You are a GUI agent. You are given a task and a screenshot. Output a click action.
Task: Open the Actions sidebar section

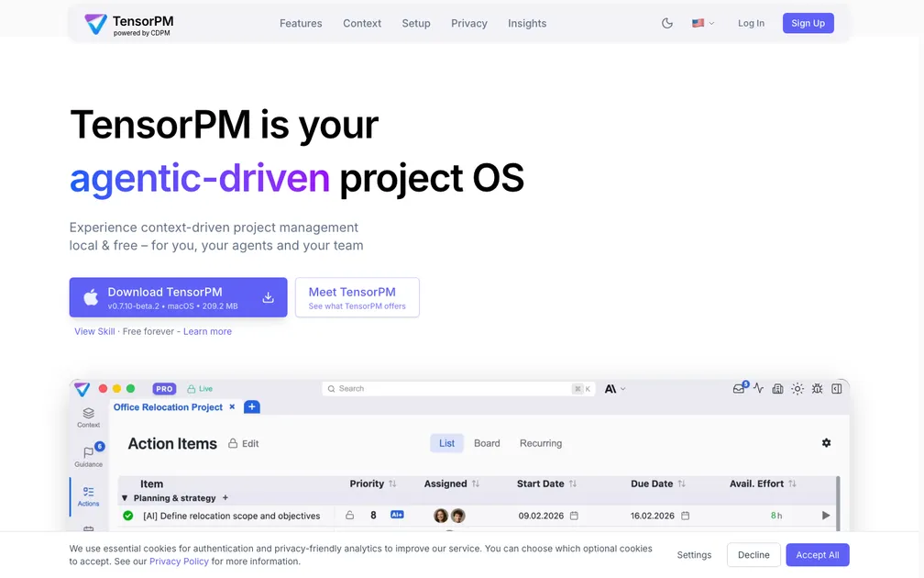(x=88, y=496)
